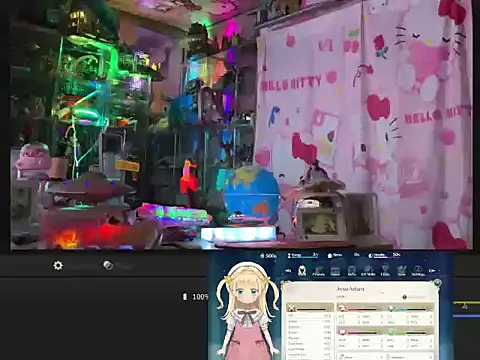Open the Settings tab in game menu
Screen dimensions: 480x360
(418, 271)
